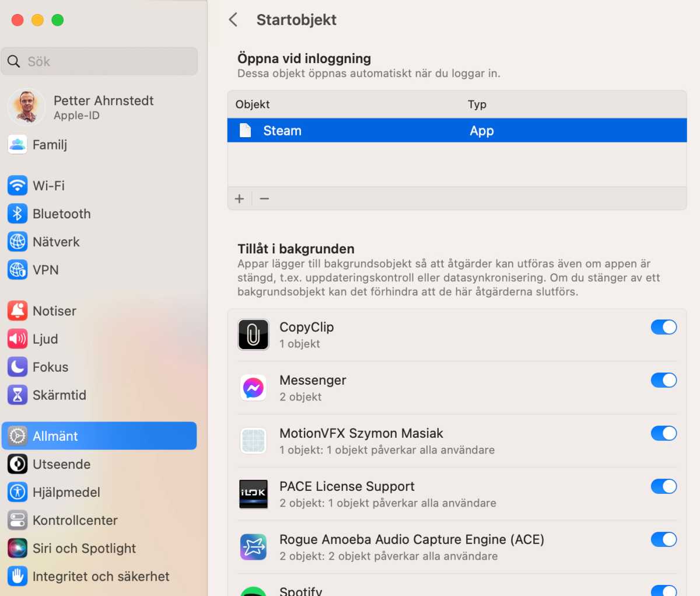Click the Messenger app icon
The width and height of the screenshot is (700, 596).
(253, 388)
